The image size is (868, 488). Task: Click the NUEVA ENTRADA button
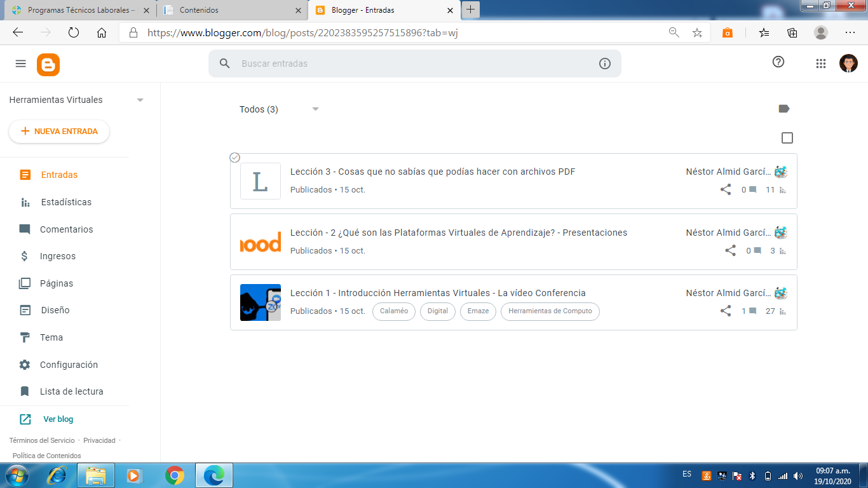(x=59, y=132)
